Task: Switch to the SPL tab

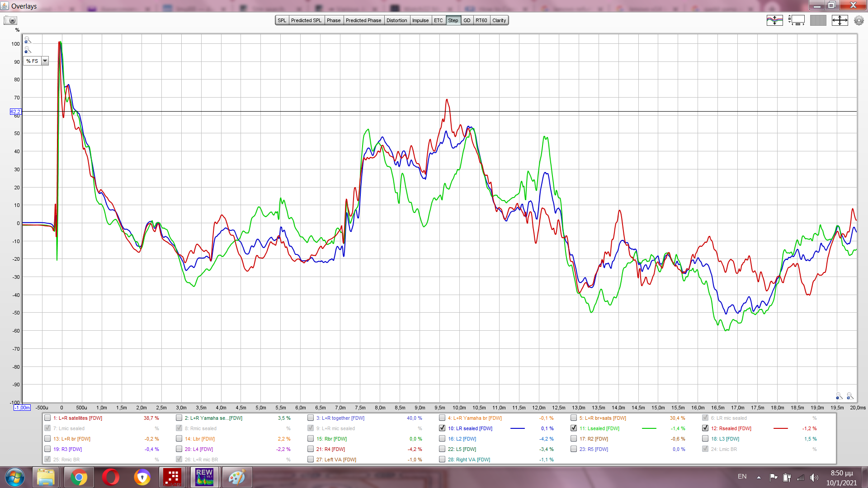Action: point(282,20)
